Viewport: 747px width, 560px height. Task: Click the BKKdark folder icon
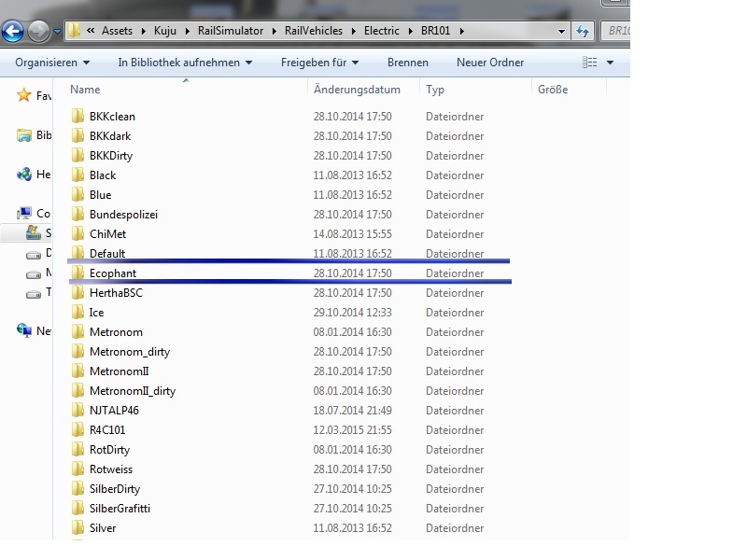(x=78, y=135)
